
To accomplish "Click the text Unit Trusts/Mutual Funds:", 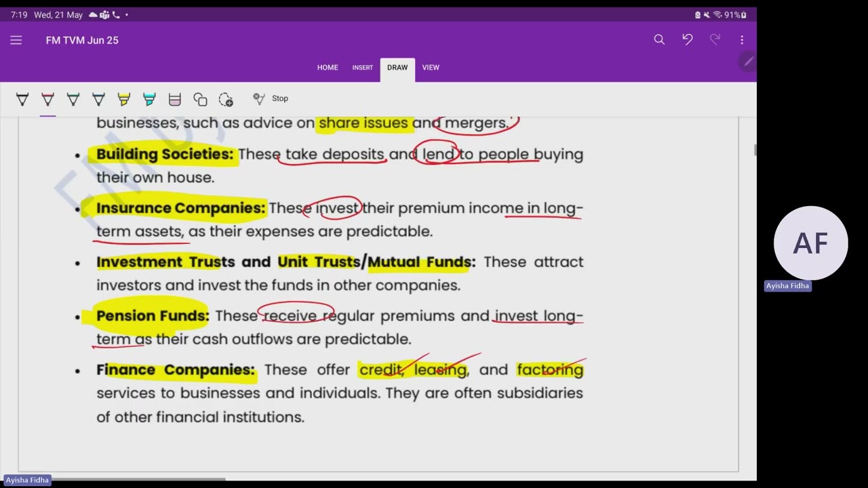I will click(x=376, y=262).
